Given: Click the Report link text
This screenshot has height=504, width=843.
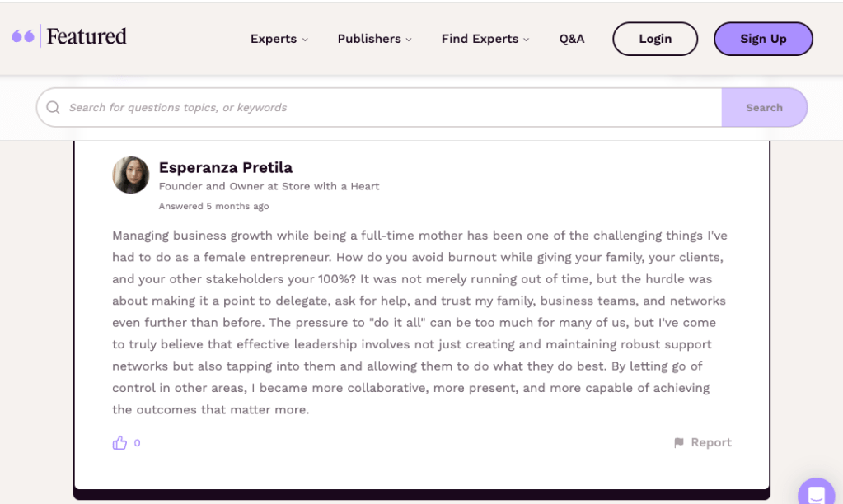Looking at the screenshot, I should tap(711, 443).
